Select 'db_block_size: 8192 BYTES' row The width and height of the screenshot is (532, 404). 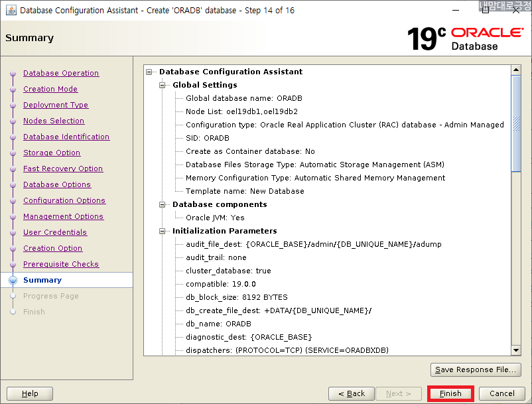click(x=237, y=297)
